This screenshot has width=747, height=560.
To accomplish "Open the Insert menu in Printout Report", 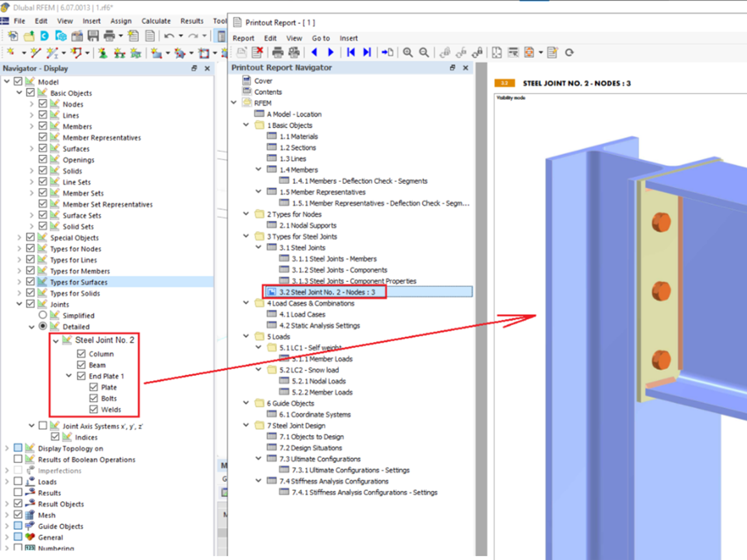I will 348,38.
